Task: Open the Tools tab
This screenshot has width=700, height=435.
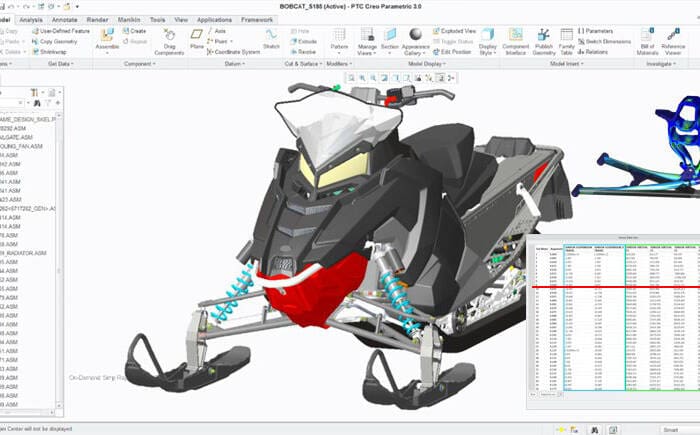Action: pyautogui.click(x=157, y=20)
